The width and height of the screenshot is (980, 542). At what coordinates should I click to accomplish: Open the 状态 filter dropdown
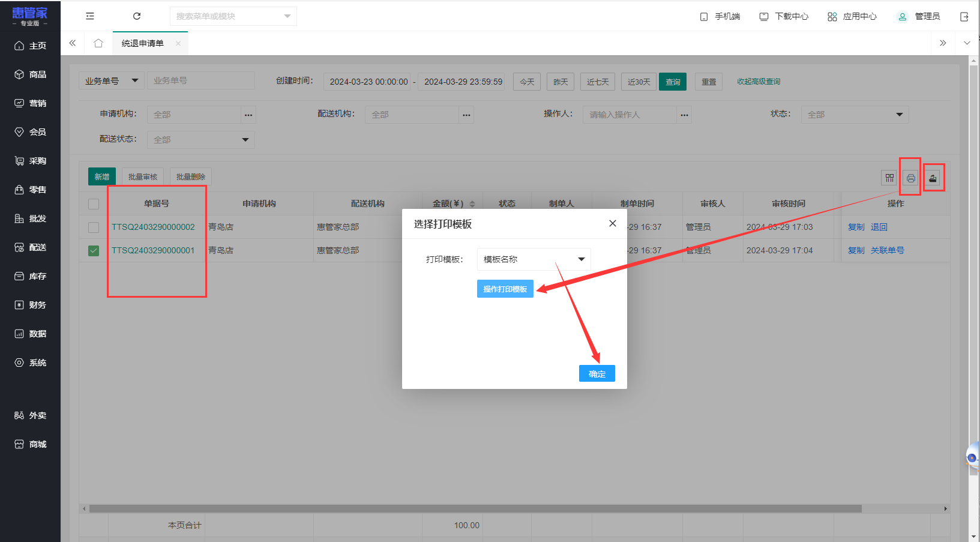coord(855,115)
